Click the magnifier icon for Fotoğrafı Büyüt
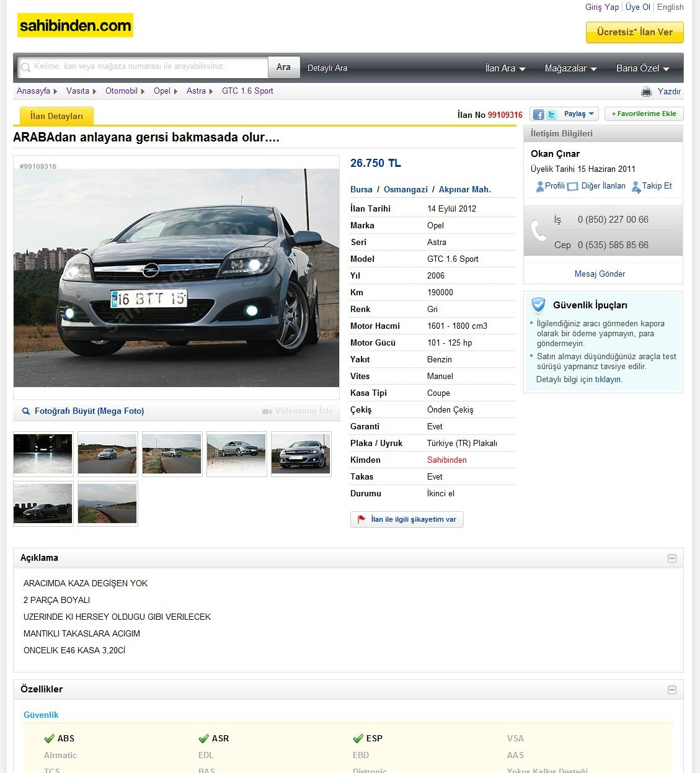 click(x=26, y=411)
